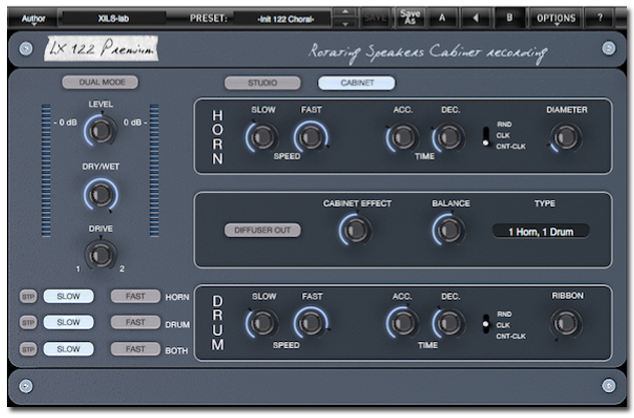Click the Horn rotation direction switch
This screenshot has width=634, height=418.
486,137
